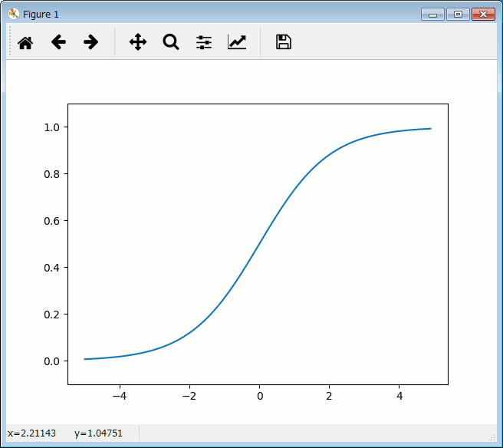Viewport: 503px width, 448px height.
Task: Go forward to the next view
Action: 91,42
